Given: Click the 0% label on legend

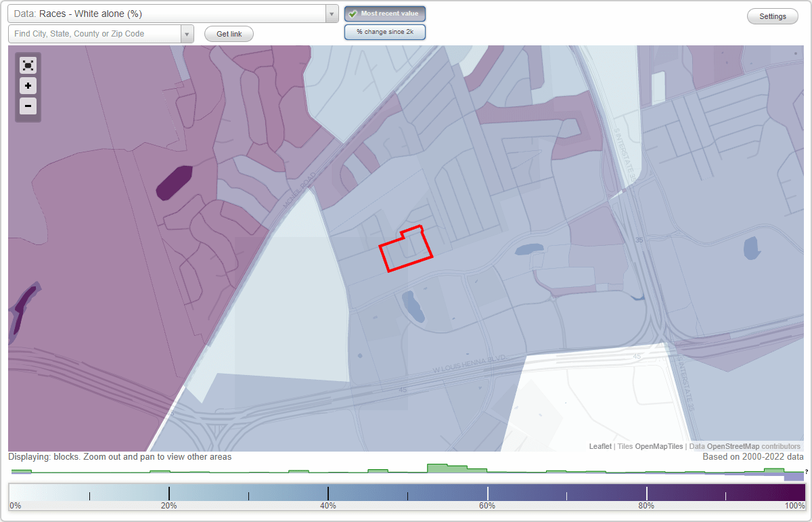Looking at the screenshot, I should [16, 506].
